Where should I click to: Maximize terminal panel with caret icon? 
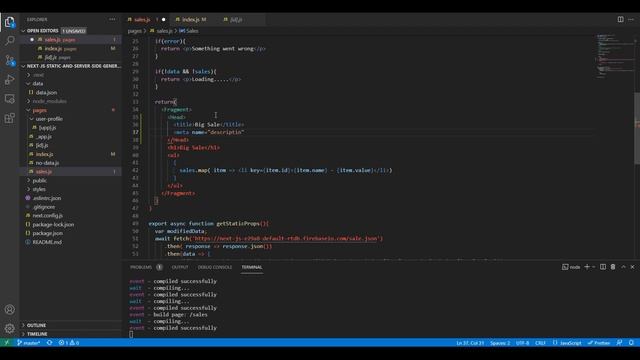coord(623,267)
